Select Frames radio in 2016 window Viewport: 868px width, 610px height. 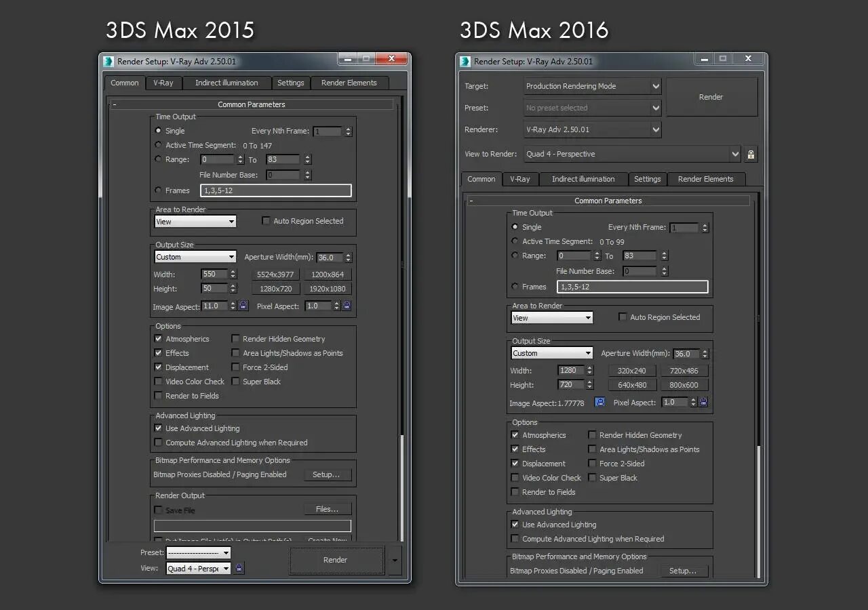[x=515, y=287]
